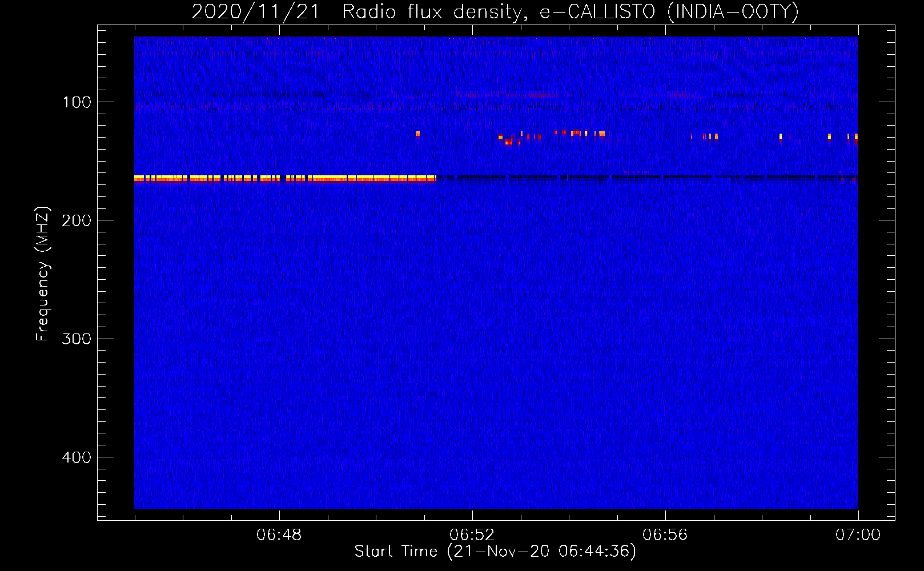
Task: Click the 06:48 time tick label
Action: 279,535
